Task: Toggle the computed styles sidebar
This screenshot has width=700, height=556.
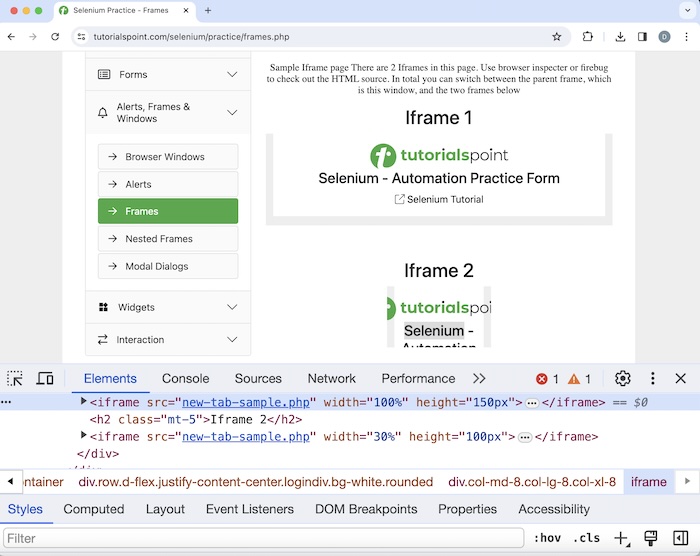Action: click(680, 538)
